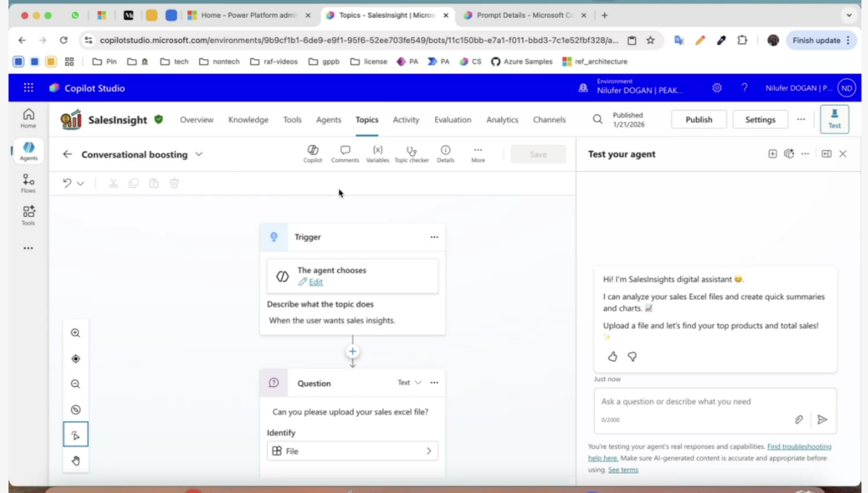
Task: Click the Copilot icon in topic toolbar
Action: pyautogui.click(x=313, y=153)
